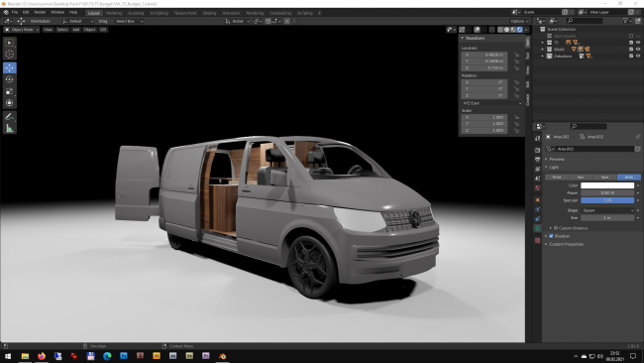Select the Transform tool
Screen dimensions: 644x363
(10, 103)
